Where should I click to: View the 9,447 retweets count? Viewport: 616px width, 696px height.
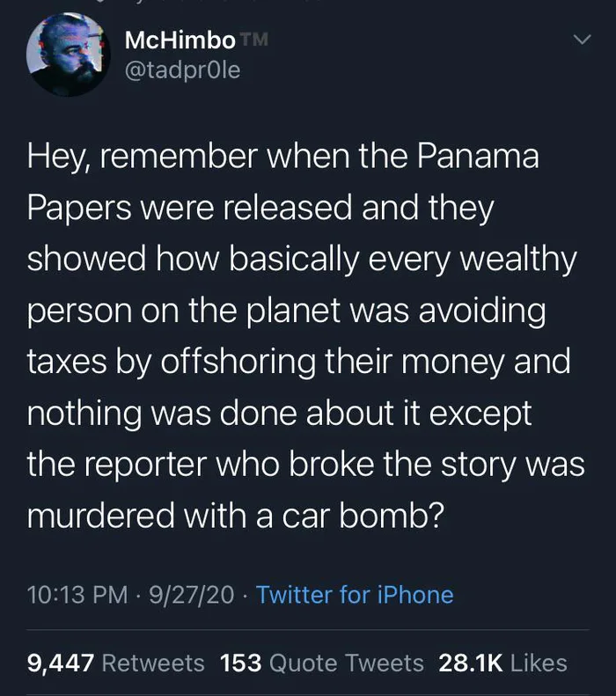click(61, 663)
